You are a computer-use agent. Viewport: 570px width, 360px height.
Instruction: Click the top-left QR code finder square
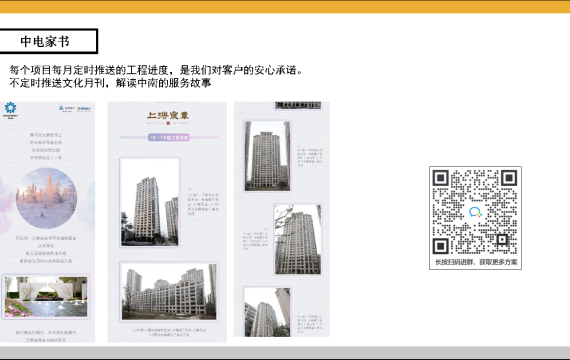(x=441, y=178)
